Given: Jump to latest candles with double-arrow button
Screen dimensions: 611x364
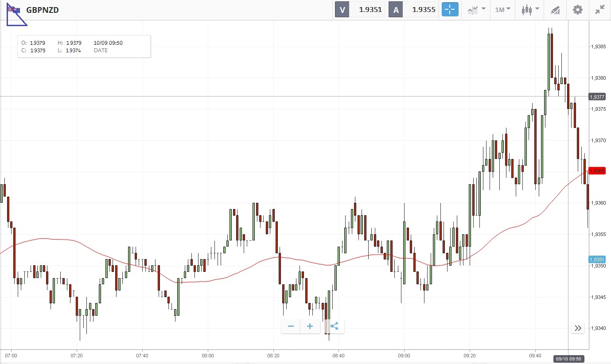Looking at the screenshot, I should point(578,328).
